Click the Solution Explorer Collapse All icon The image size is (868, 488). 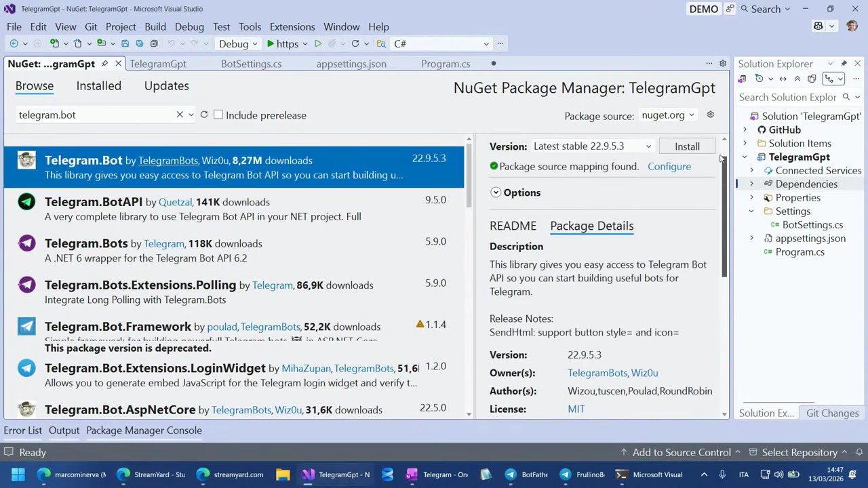(x=797, y=79)
